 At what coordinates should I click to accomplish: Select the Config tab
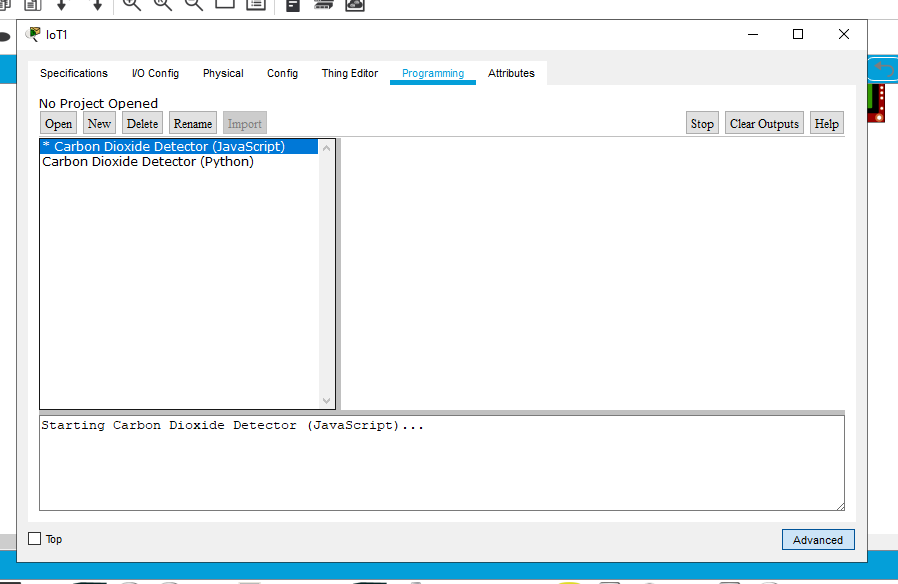282,73
